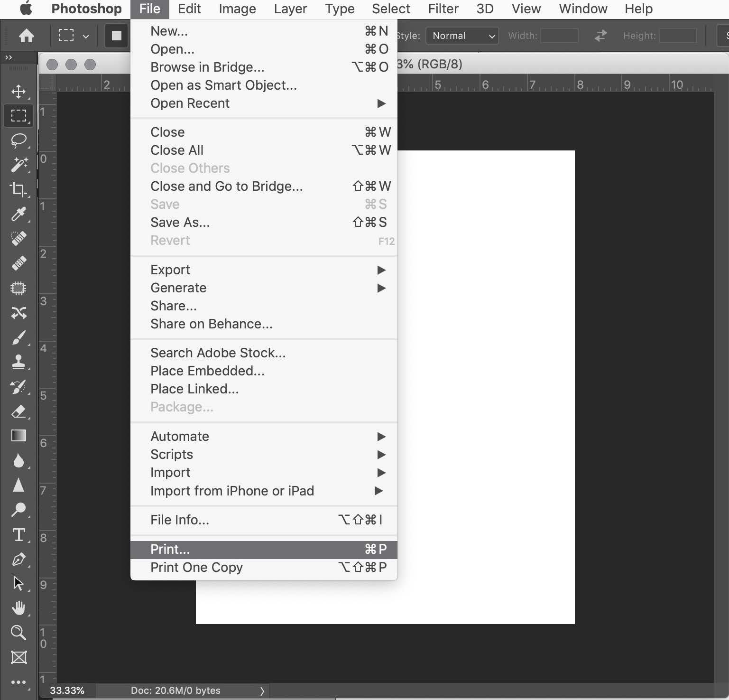Choose Search Adobe Stock... menu item
This screenshot has height=700, width=729.
[264, 353]
